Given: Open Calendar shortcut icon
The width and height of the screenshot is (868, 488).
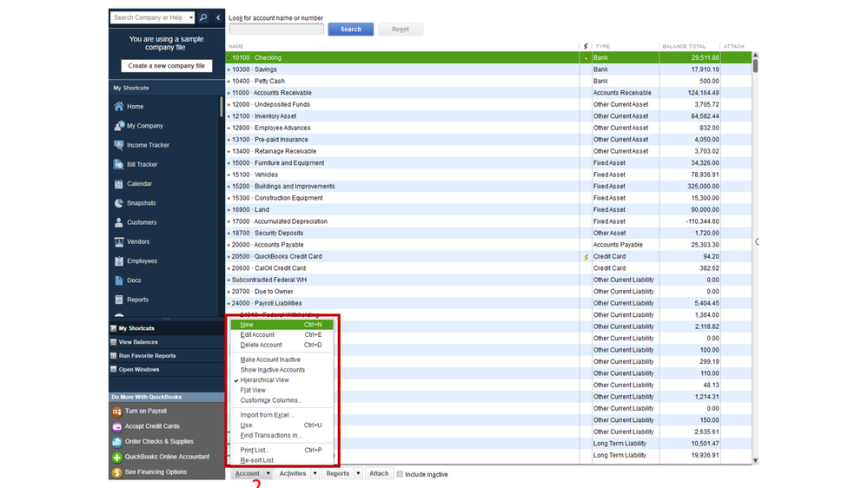Looking at the screenshot, I should [x=119, y=184].
